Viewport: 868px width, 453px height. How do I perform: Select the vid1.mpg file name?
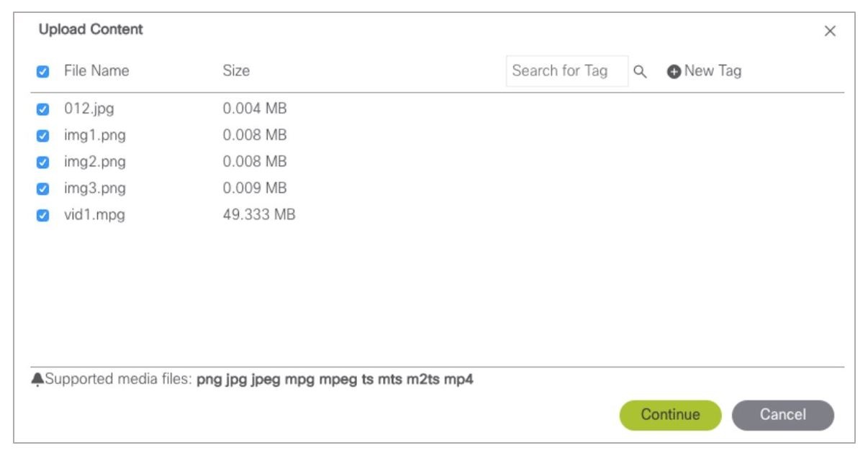(94, 214)
